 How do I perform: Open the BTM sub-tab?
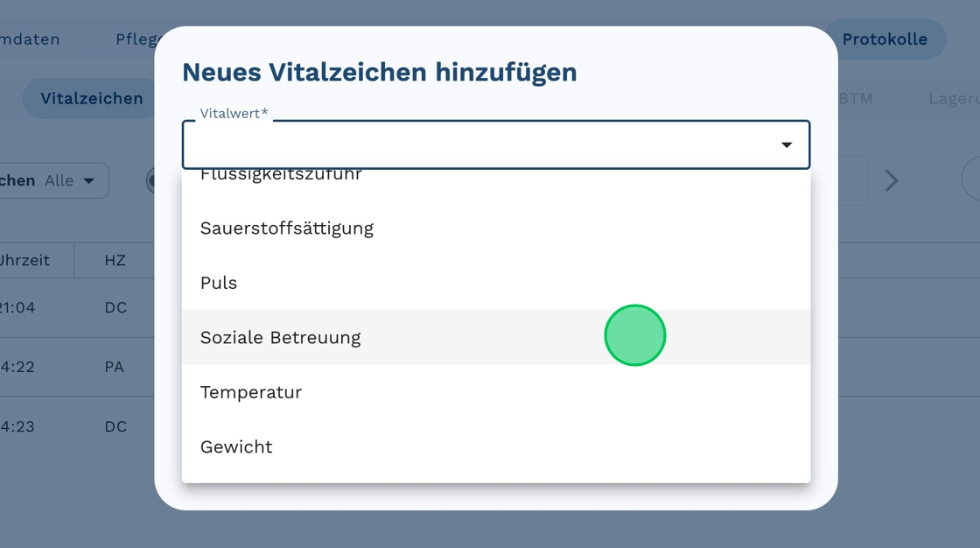click(856, 98)
